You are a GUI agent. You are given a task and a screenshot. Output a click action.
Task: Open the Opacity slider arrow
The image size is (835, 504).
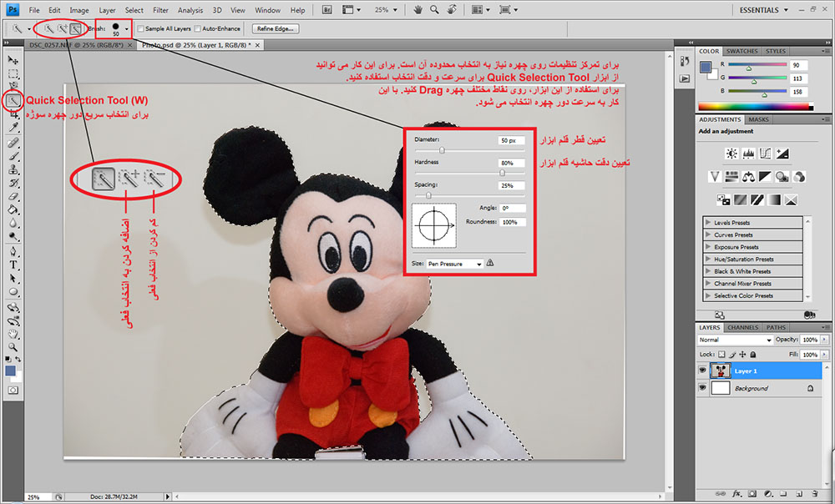tap(825, 340)
